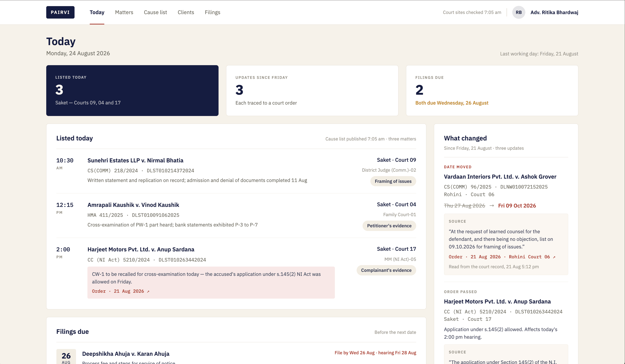The height and width of the screenshot is (364, 625).
Task: Click Saket · Court 17 in Listed today
Action: pos(396,249)
